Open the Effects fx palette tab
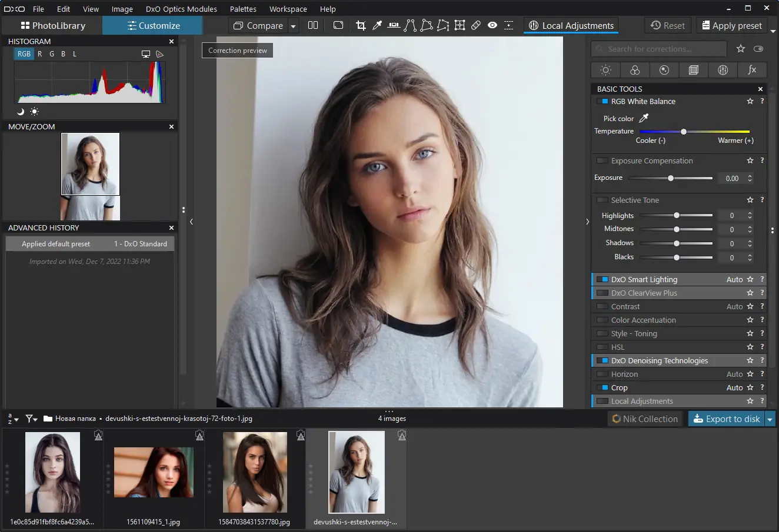 [752, 70]
